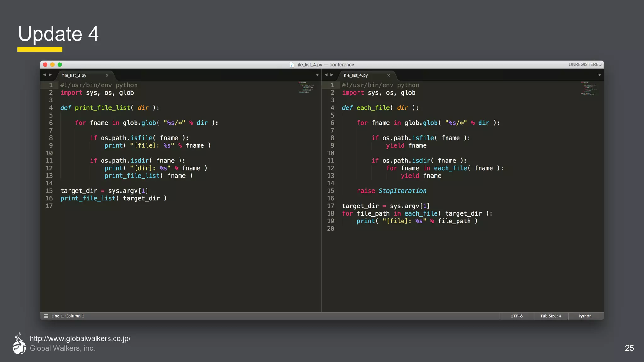Close the file_list_4.py tab

click(x=388, y=75)
